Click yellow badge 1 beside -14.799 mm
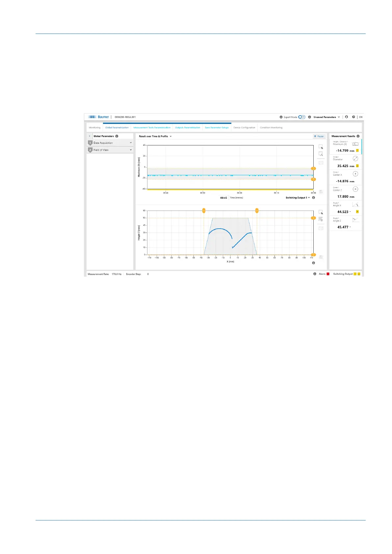 [x=357, y=150]
